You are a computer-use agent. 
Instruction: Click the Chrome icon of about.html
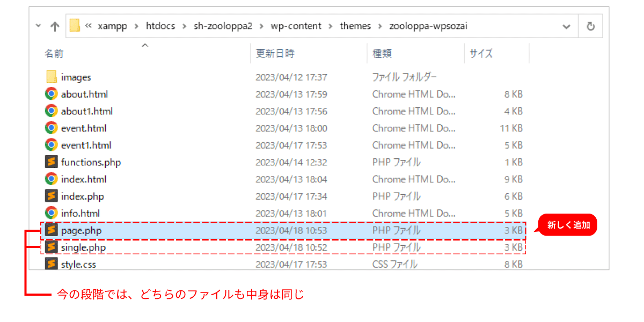52,94
